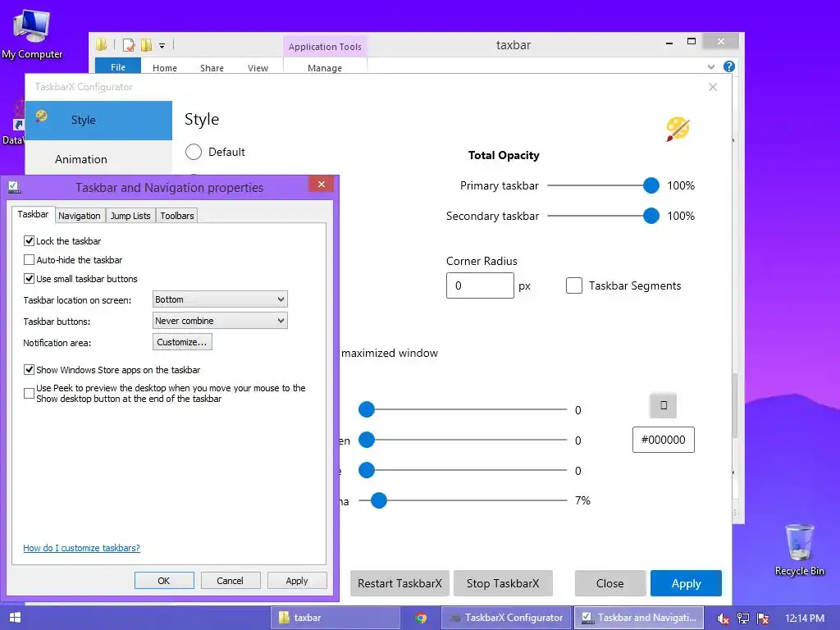The width and height of the screenshot is (840, 630).
Task: Select the Taskbar tab in properties dialog
Action: (33, 214)
